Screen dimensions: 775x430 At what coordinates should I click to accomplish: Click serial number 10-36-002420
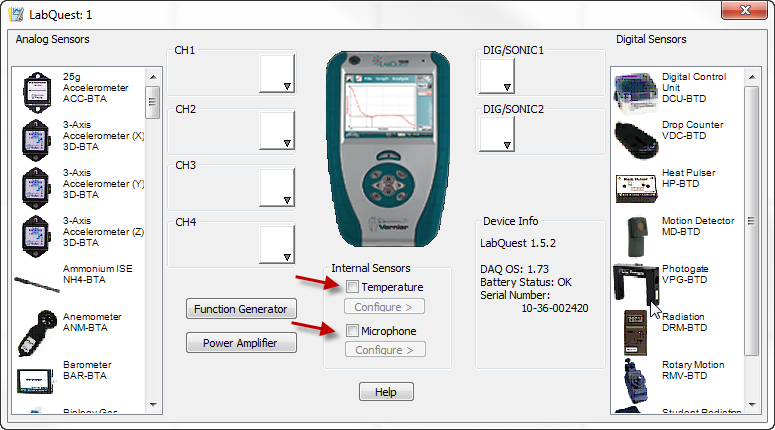[555, 308]
